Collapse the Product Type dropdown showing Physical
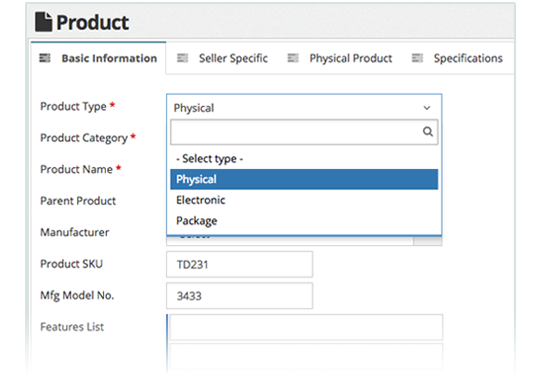 (x=304, y=108)
